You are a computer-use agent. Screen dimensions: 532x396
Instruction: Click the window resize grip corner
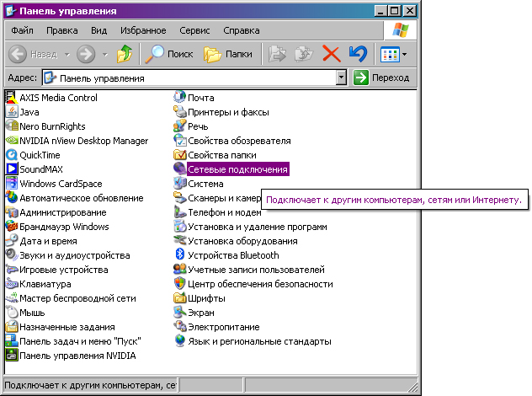pyautogui.click(x=412, y=387)
